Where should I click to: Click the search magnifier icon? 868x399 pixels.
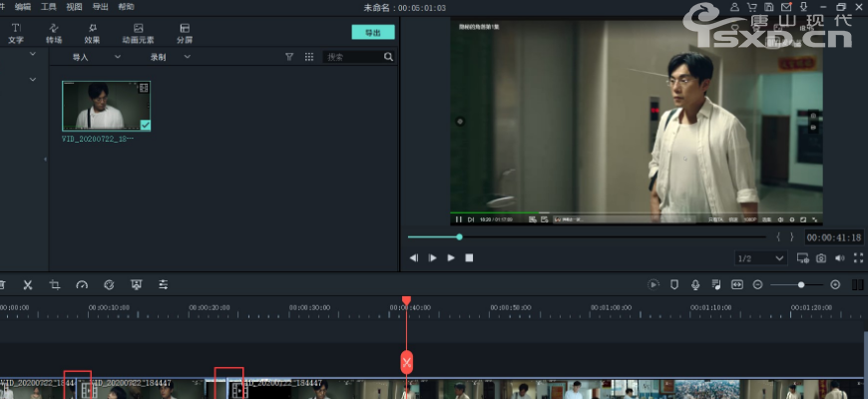pyautogui.click(x=388, y=57)
